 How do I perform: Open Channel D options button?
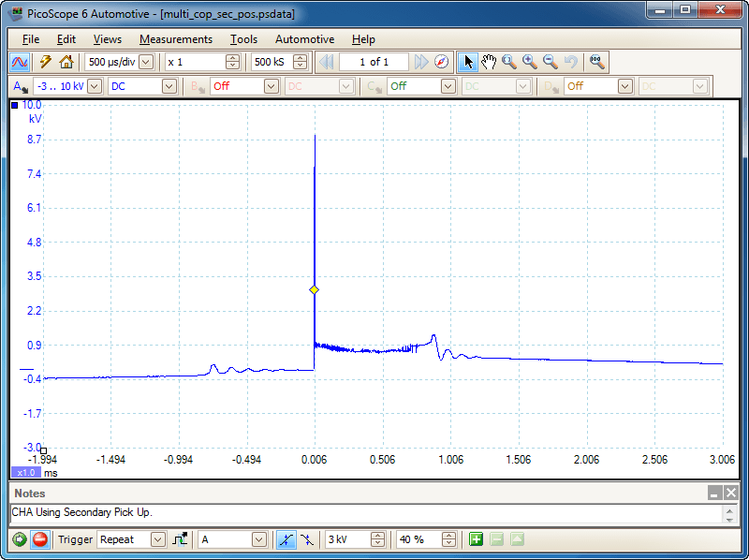point(551,86)
